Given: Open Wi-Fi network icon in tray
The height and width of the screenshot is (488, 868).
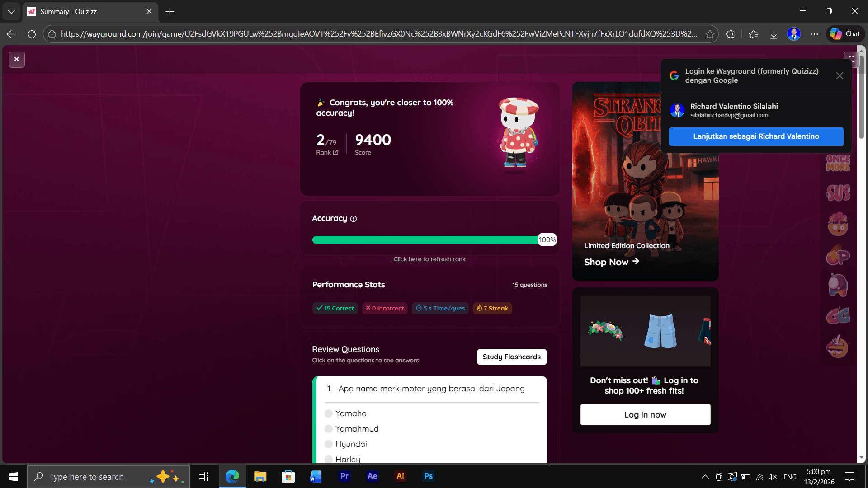Looking at the screenshot, I should point(759,477).
